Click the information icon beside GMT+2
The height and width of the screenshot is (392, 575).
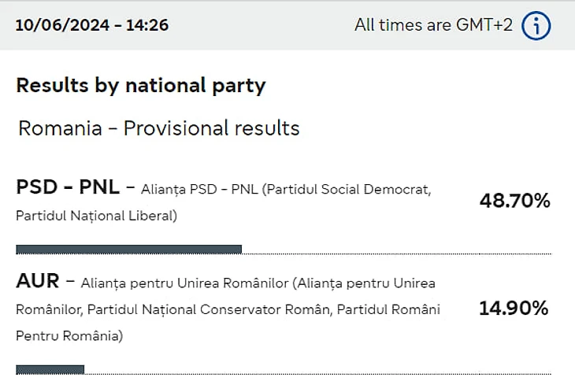[536, 26]
